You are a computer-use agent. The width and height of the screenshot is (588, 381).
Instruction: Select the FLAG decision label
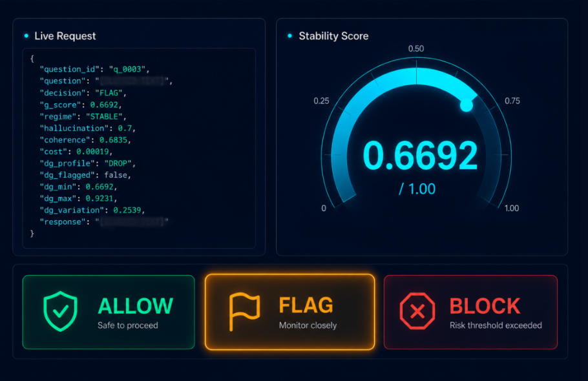click(x=306, y=305)
